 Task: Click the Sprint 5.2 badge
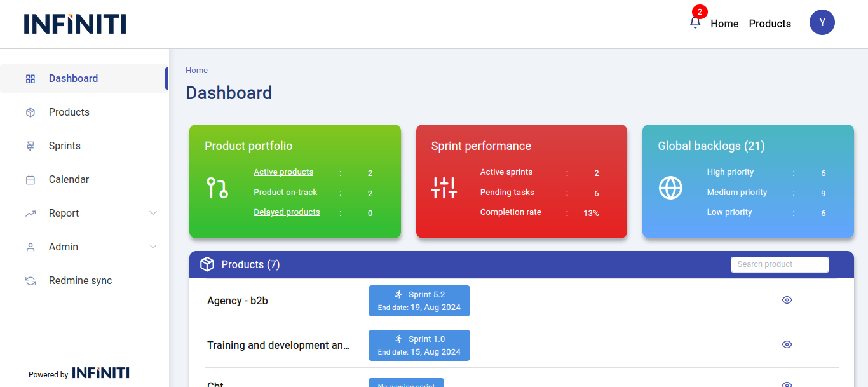coord(419,301)
